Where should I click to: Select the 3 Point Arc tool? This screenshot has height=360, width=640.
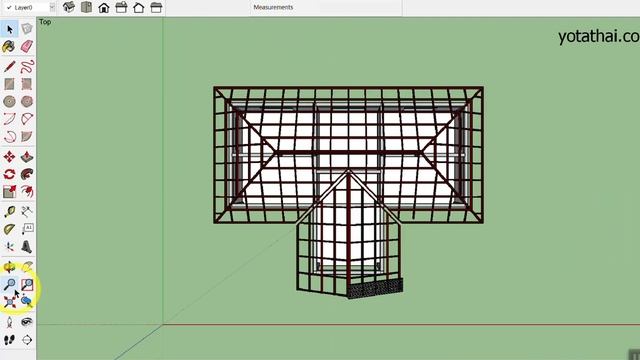9,136
